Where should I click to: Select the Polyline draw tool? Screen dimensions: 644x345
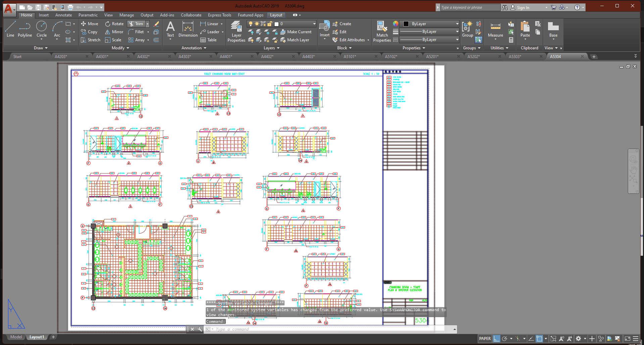click(25, 29)
